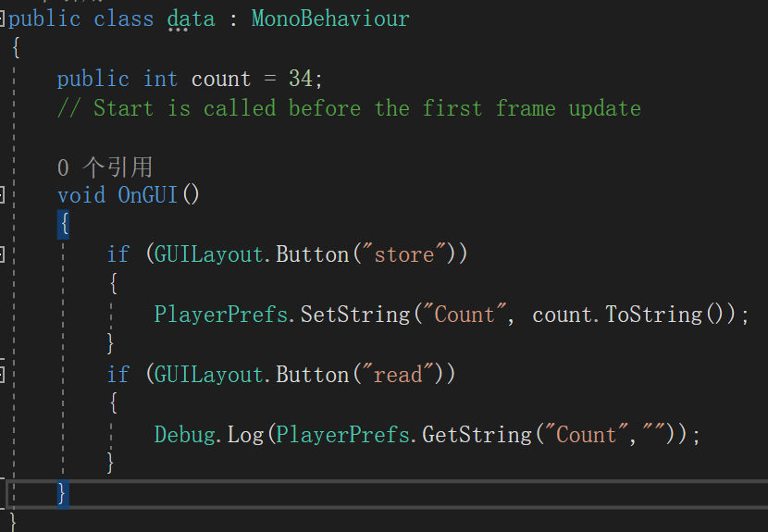This screenshot has width=768, height=532.
Task: Click the OnGUI method name
Action: tap(147, 195)
